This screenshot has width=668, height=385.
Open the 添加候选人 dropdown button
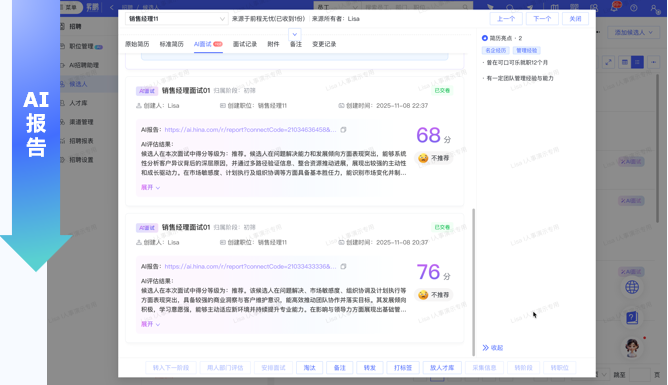coord(633,32)
